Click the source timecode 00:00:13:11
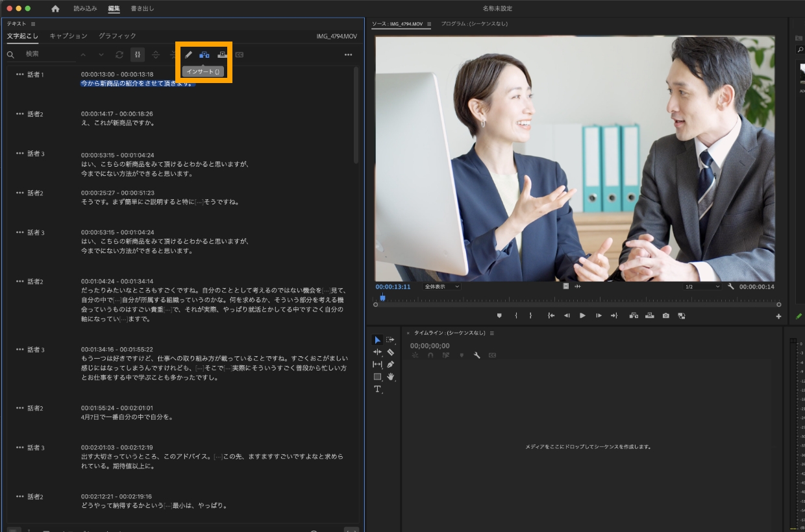 click(393, 287)
